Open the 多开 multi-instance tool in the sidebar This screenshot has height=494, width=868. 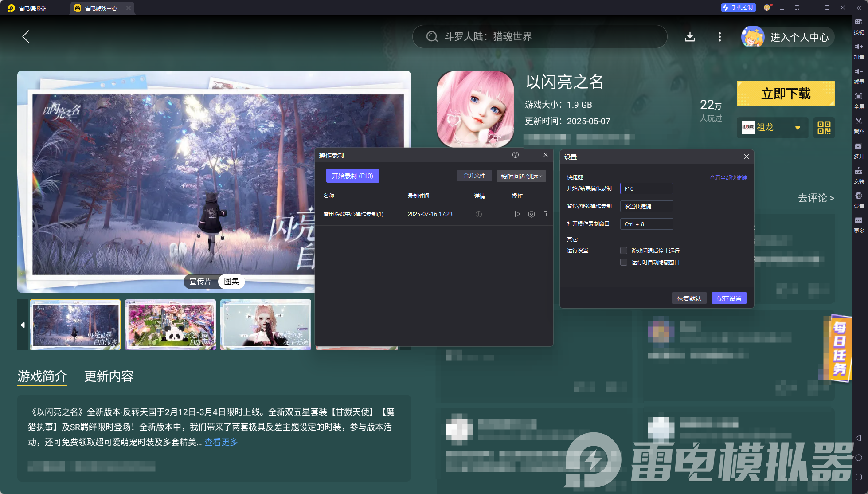[859, 150]
